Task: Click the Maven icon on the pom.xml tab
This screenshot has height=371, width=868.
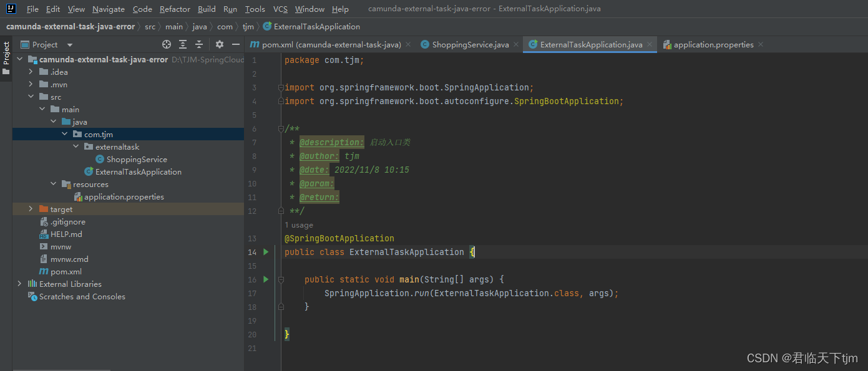Action: (x=254, y=44)
